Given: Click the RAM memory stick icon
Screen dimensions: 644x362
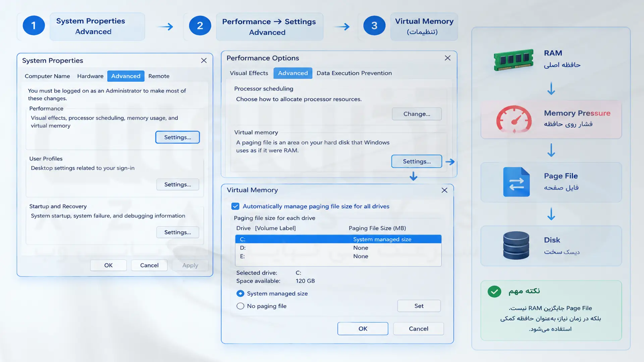Looking at the screenshot, I should coord(514,60).
